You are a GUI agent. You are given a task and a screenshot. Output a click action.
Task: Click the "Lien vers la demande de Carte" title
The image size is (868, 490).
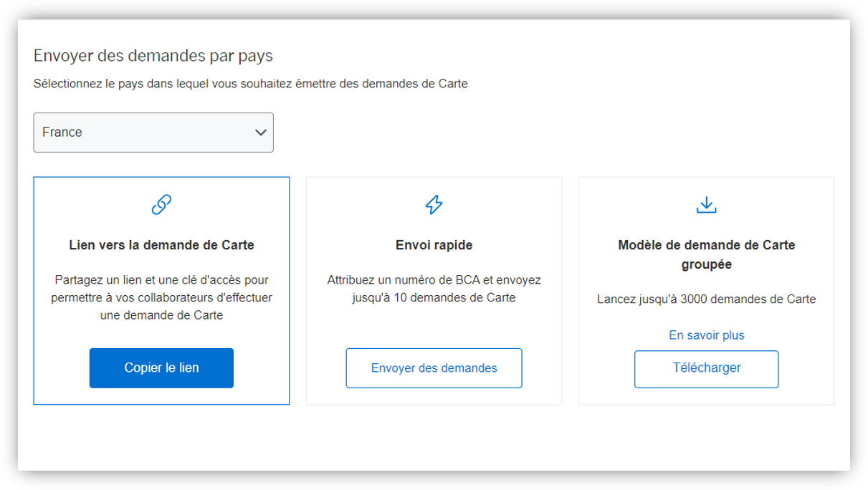point(161,244)
